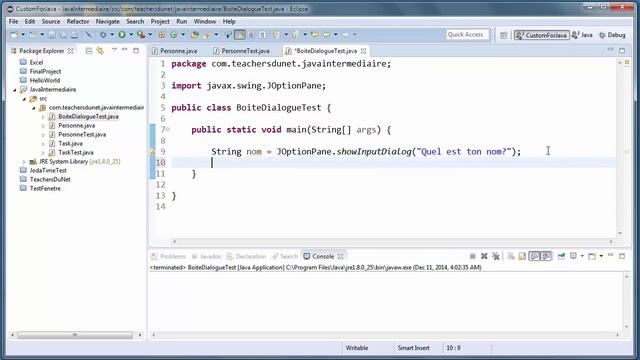The width and height of the screenshot is (640, 360).
Task: Toggle Show Console on Standard Out change
Action: pyautogui.click(x=534, y=256)
